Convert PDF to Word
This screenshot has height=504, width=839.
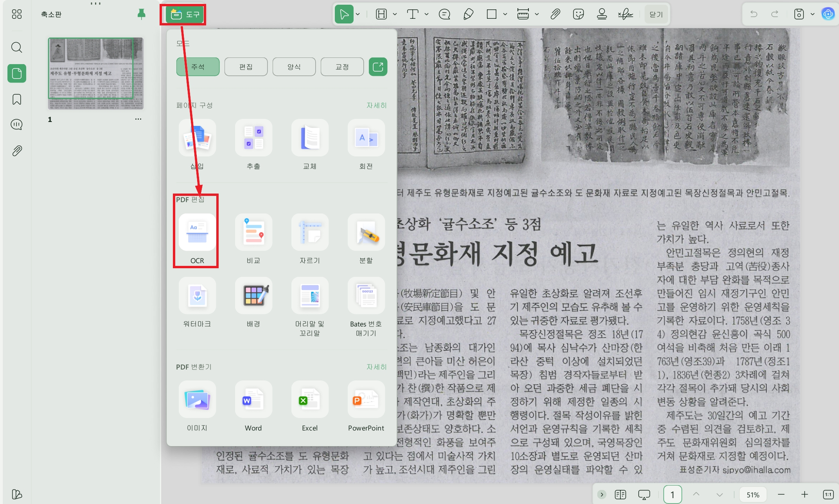(x=253, y=407)
